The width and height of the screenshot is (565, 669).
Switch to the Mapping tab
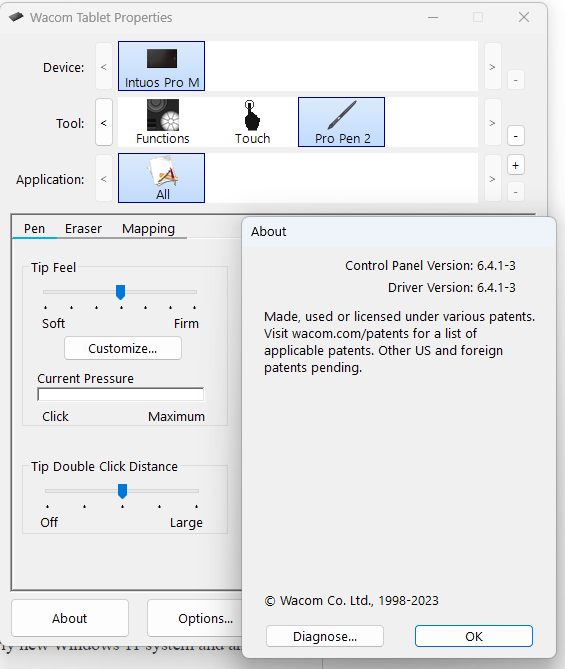149,229
